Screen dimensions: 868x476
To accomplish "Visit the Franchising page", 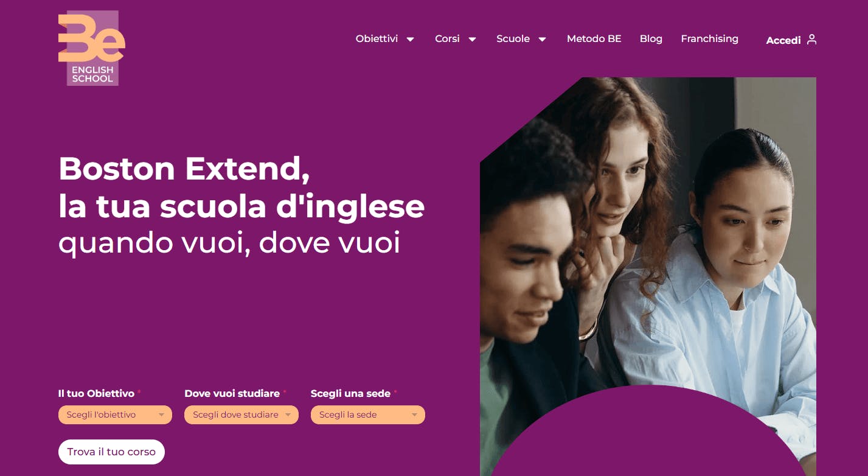I will [x=709, y=39].
